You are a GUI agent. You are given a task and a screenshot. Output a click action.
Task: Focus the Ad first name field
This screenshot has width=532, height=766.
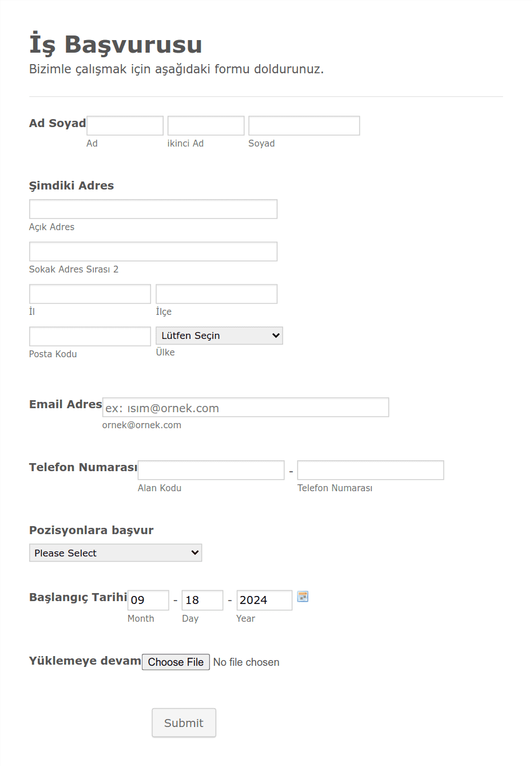pyautogui.click(x=125, y=125)
